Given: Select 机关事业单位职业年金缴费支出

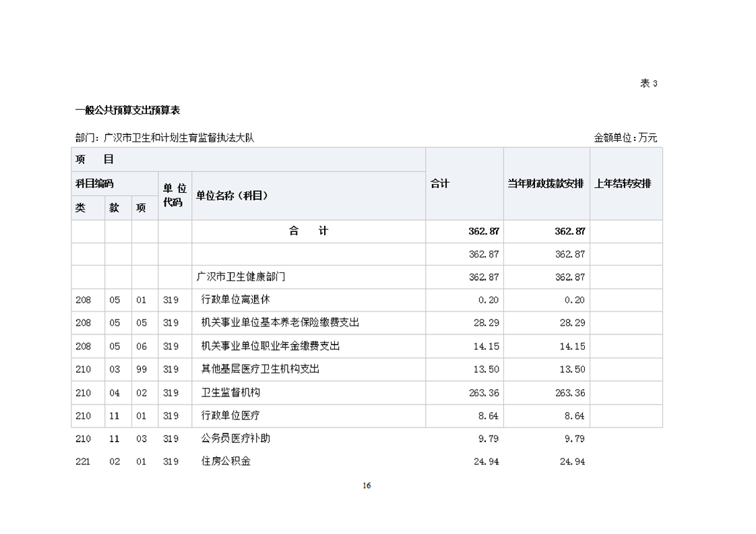Looking at the screenshot, I should [x=270, y=346].
